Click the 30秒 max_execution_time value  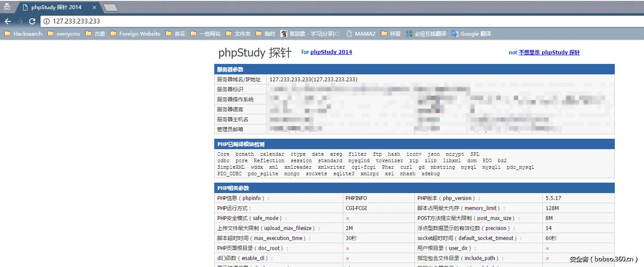(x=351, y=238)
